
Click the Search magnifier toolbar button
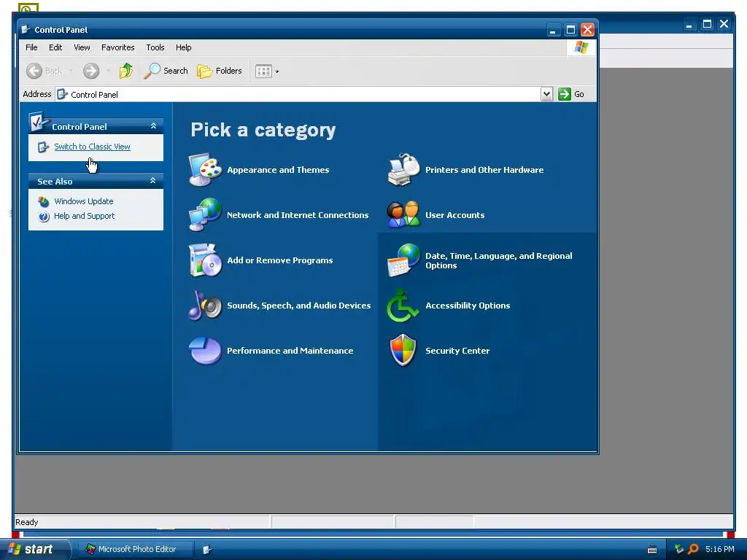[166, 71]
